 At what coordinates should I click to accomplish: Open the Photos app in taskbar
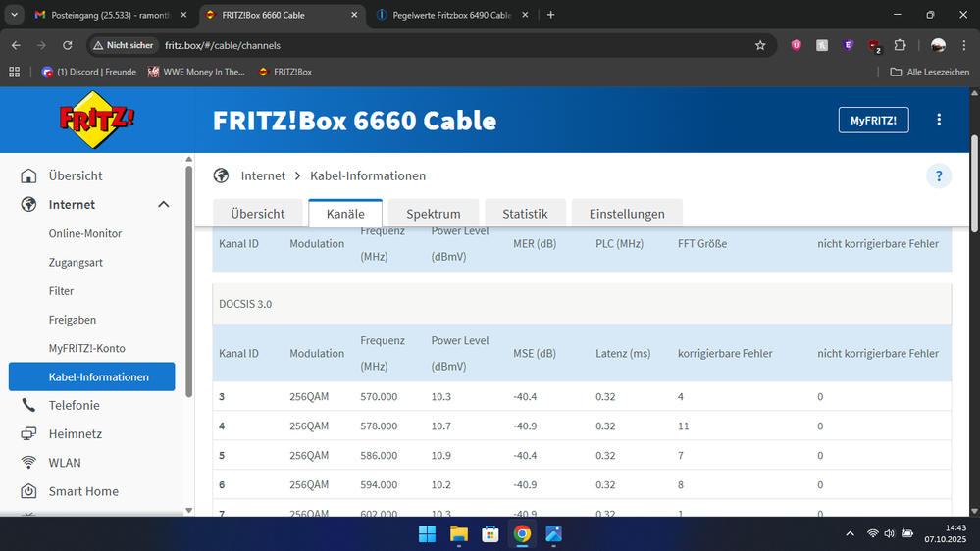click(x=553, y=534)
